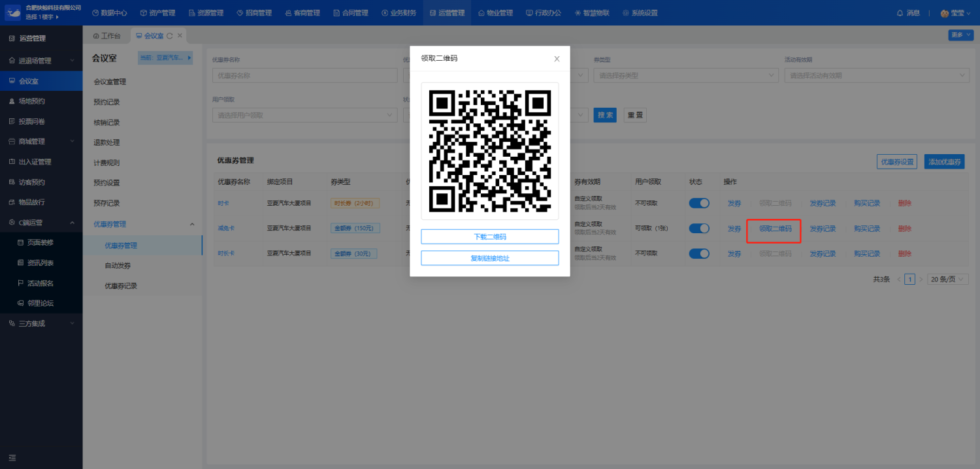This screenshot has height=469, width=980.
Task: Click the 优惠券设置 button
Action: pyautogui.click(x=897, y=162)
